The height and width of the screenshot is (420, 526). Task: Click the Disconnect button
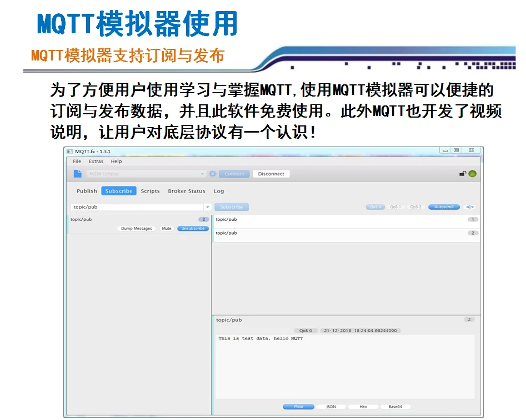(271, 174)
